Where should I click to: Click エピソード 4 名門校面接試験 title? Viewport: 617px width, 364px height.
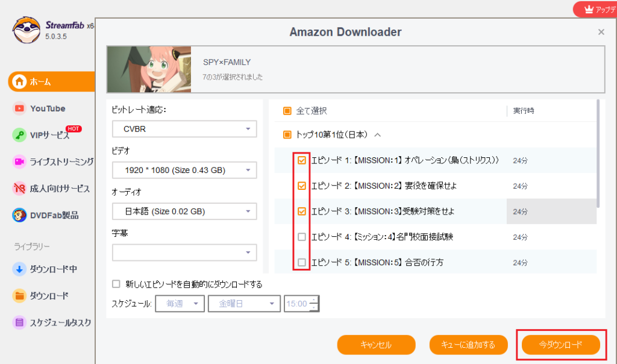tap(382, 237)
